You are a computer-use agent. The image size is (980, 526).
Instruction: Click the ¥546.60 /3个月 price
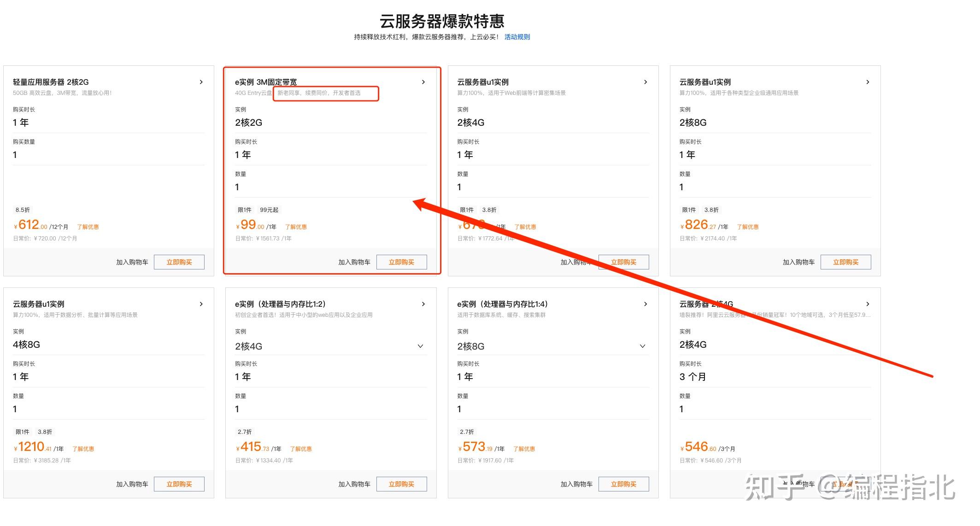tap(707, 447)
